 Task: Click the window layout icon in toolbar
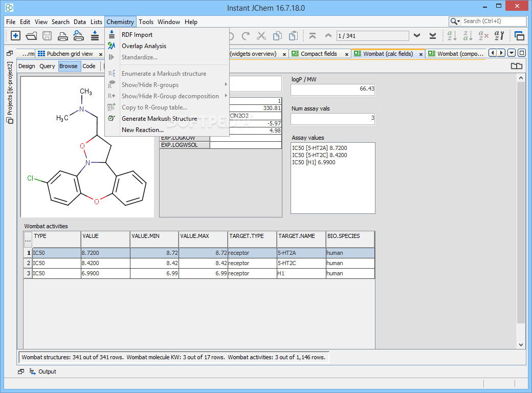click(519, 36)
